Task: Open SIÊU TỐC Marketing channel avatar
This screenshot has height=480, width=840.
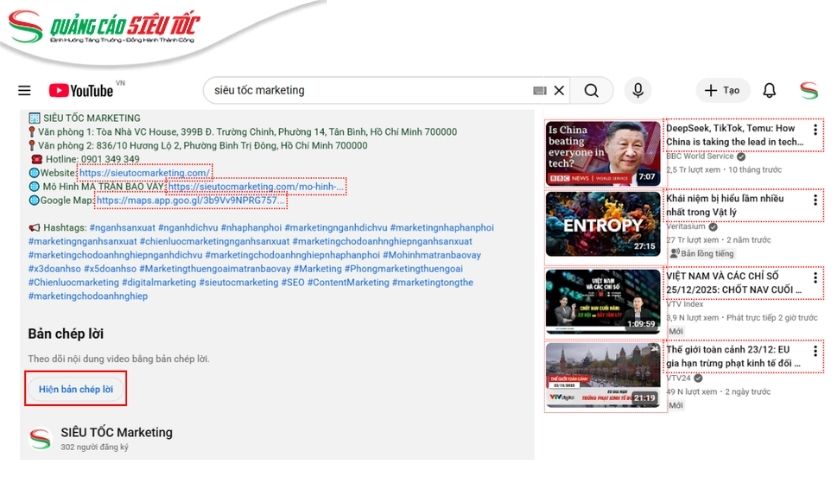Action: (40, 439)
